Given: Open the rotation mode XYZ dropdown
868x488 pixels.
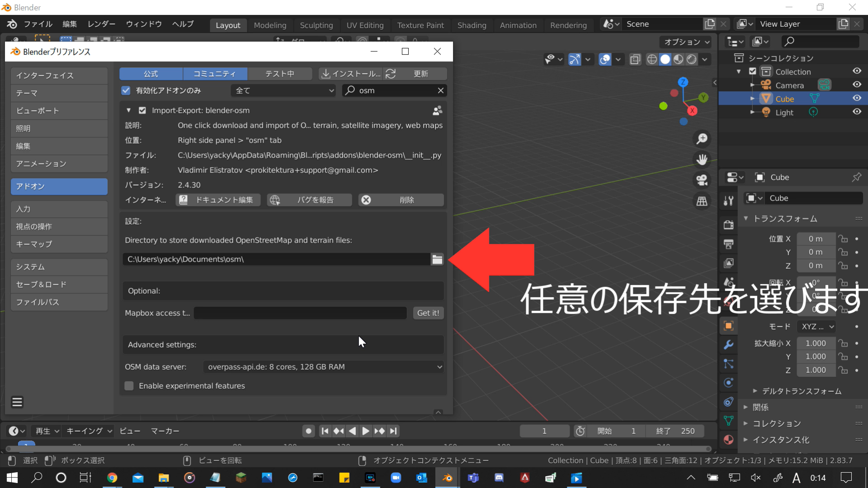Looking at the screenshot, I should click(x=817, y=327).
